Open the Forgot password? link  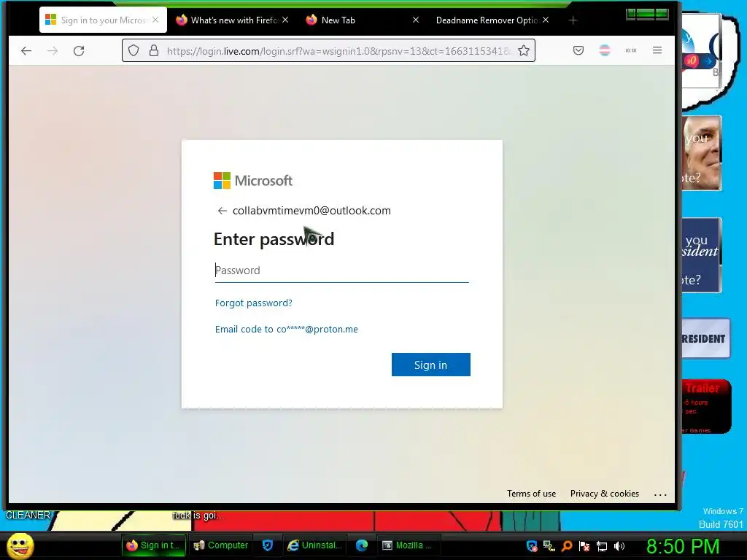click(253, 303)
